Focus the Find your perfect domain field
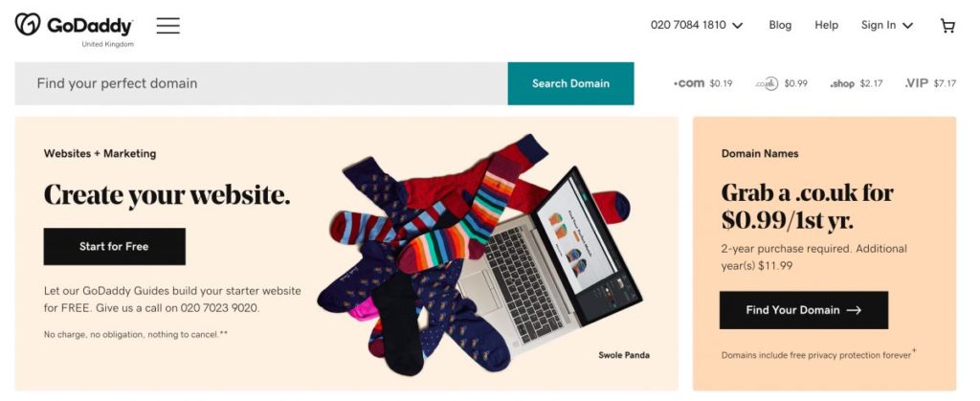The image size is (980, 401). click(x=261, y=83)
